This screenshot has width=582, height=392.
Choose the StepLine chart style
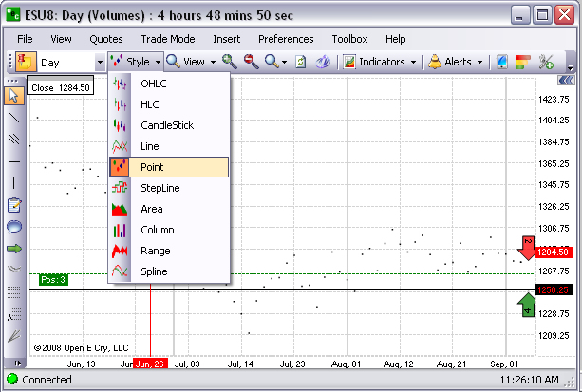pyautogui.click(x=169, y=188)
